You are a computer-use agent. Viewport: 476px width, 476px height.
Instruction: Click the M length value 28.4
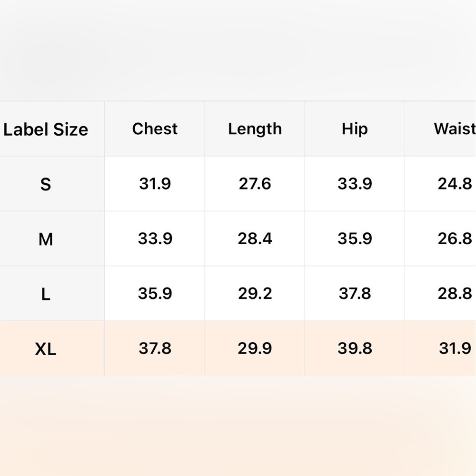click(255, 238)
